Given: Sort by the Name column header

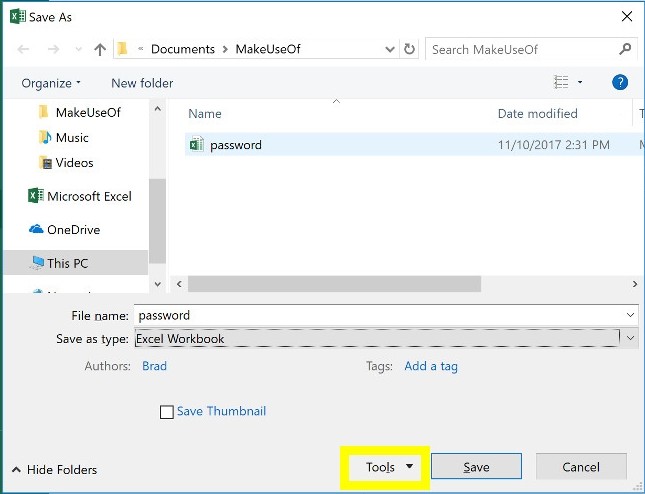Looking at the screenshot, I should pos(205,114).
